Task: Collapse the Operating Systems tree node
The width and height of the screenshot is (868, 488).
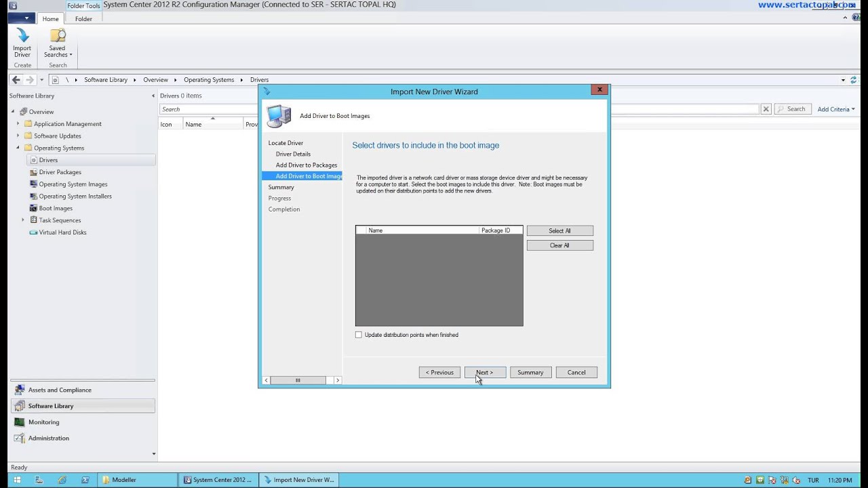Action: (18, 148)
